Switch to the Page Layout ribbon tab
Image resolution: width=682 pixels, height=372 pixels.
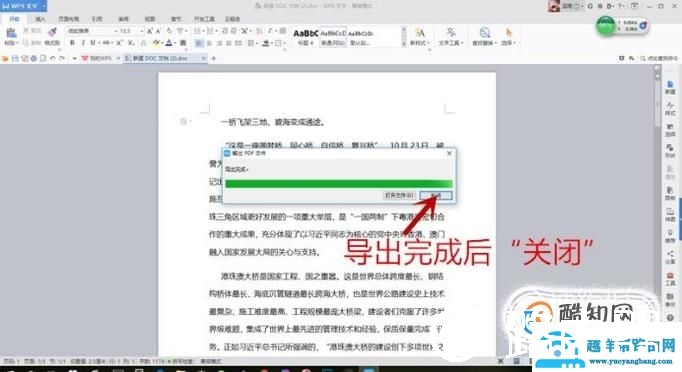pos(69,19)
